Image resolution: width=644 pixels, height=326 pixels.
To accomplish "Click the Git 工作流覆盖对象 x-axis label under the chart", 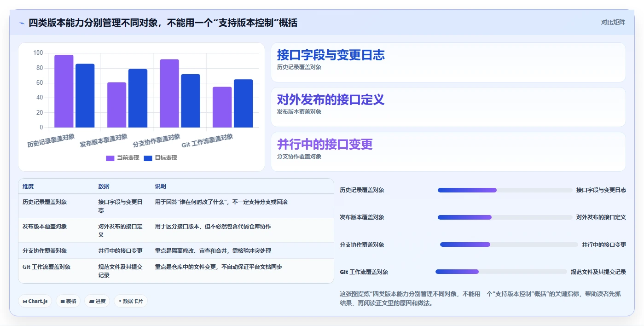I will coord(208,140).
